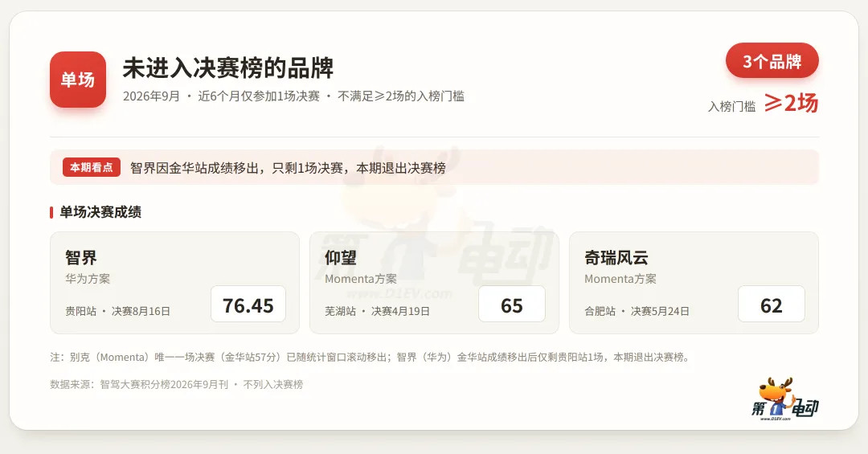The image size is (868, 454).
Task: Select the 仰望 brand name
Action: coord(341,257)
